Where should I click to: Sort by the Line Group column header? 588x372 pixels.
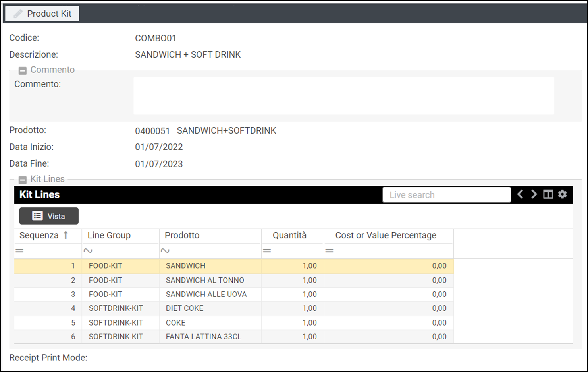[109, 235]
